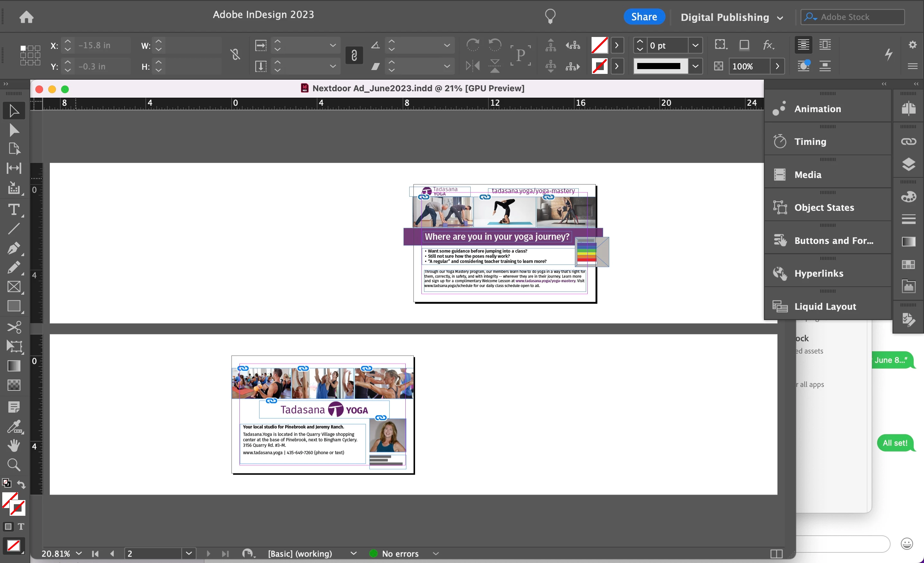This screenshot has width=924, height=563.
Task: Activate the Hand tool
Action: coord(14,445)
